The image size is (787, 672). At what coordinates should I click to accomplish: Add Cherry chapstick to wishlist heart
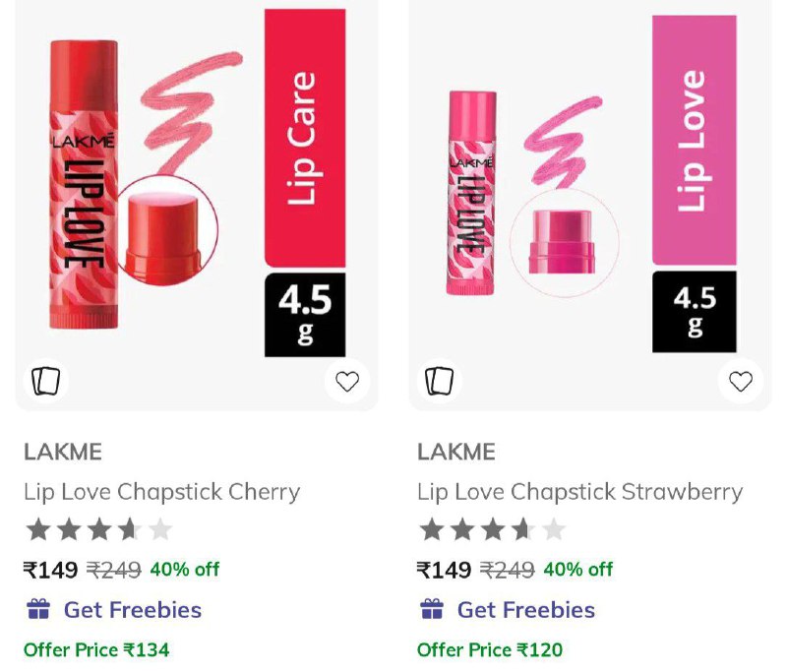pos(347,382)
